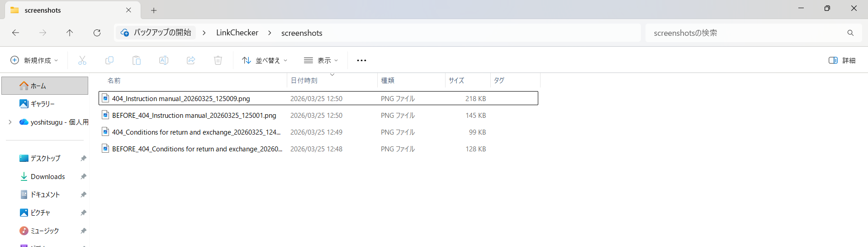868x247 pixels.
Task: Click the pin icon beside ミュージック
Action: coord(83,231)
